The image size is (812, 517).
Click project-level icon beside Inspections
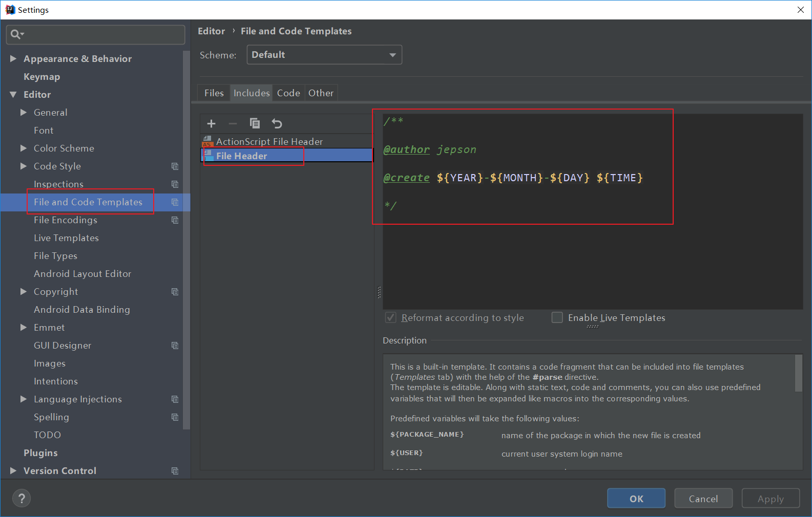click(x=175, y=184)
